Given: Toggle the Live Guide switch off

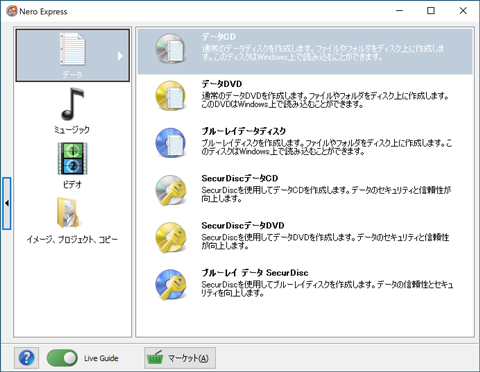Looking at the screenshot, I should (x=62, y=358).
